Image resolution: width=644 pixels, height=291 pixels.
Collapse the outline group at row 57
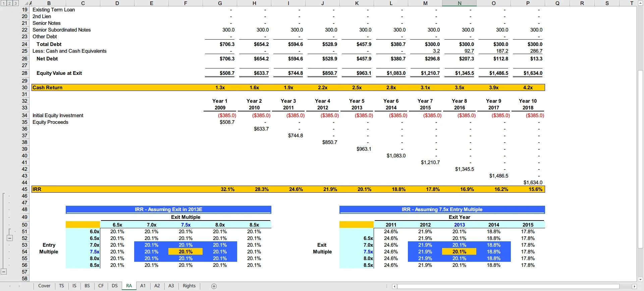4,272
